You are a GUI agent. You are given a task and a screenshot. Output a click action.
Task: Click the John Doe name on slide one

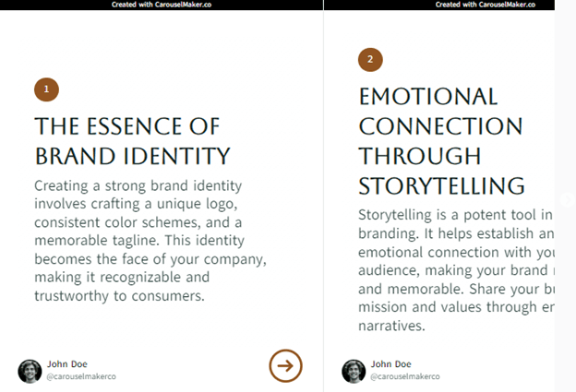click(x=67, y=364)
